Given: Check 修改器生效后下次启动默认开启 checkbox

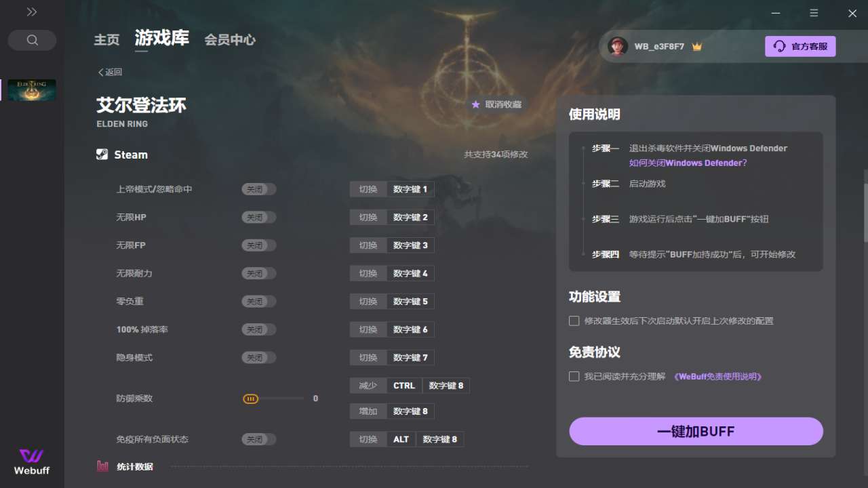Looking at the screenshot, I should [x=574, y=321].
